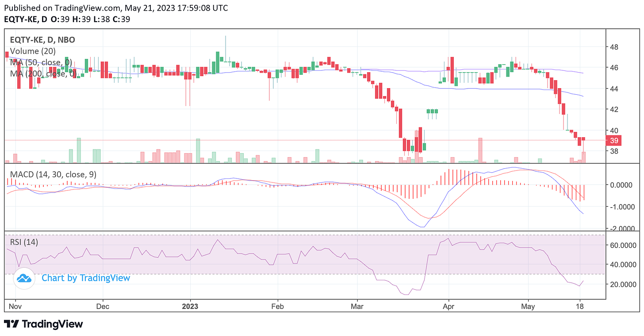
Task: Select the MA (200, close, 0) indicator label
Action: point(43,73)
